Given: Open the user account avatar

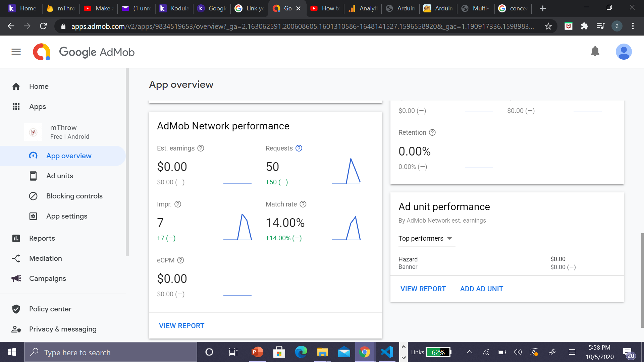Looking at the screenshot, I should [x=624, y=52].
